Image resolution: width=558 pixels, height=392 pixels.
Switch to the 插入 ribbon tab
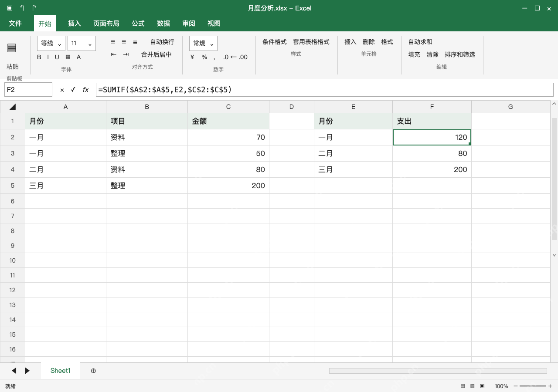tap(75, 24)
